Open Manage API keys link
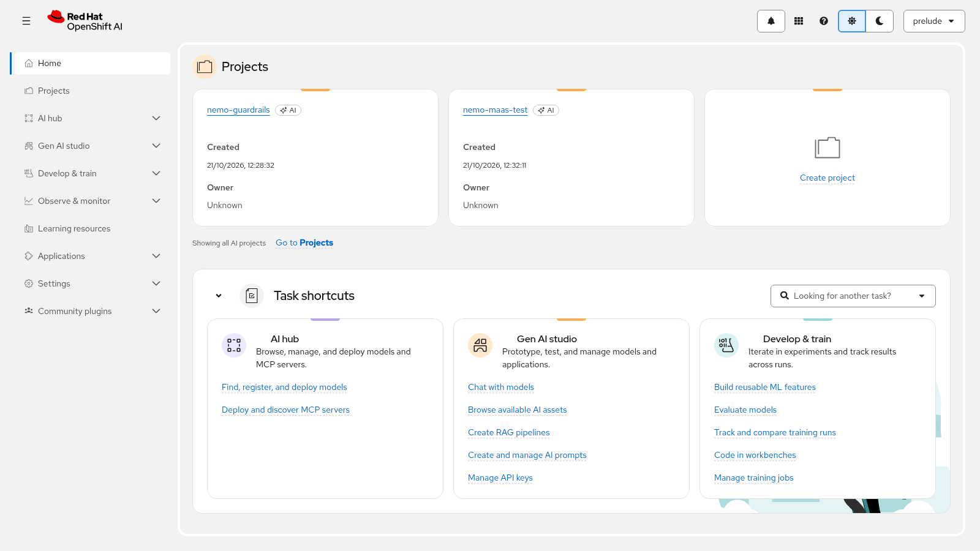 (500, 478)
